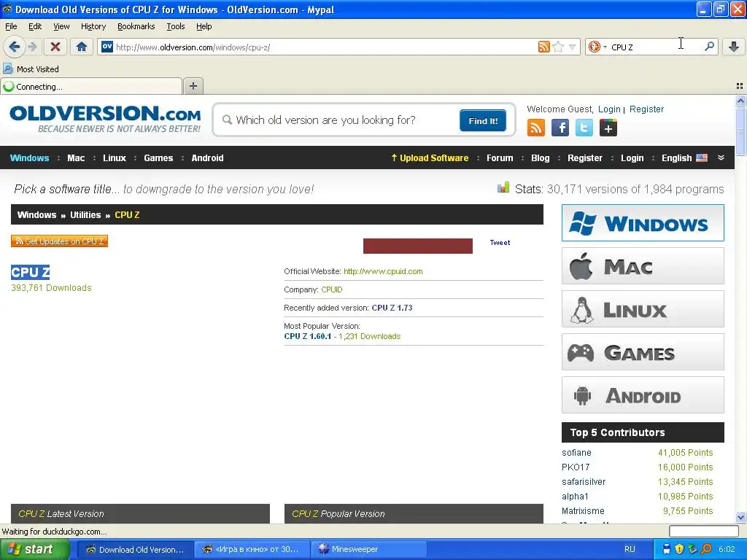Click Utilities in the breadcrumb
The width and height of the screenshot is (747, 560).
[x=85, y=215]
